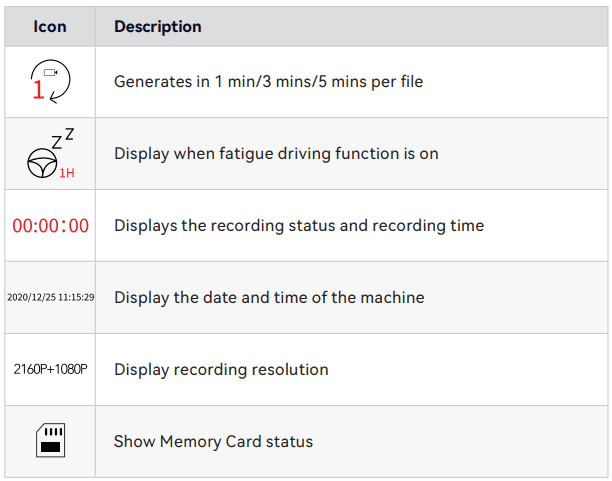Select the 2020/12/25 date stamp

pos(28,298)
